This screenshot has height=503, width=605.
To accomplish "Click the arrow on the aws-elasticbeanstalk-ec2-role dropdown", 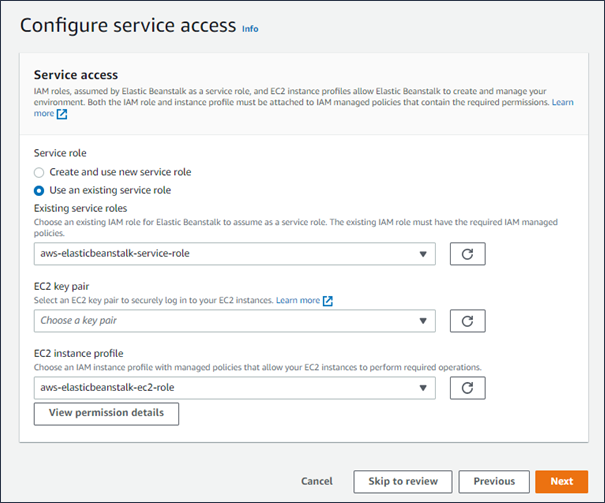I will tap(423, 388).
